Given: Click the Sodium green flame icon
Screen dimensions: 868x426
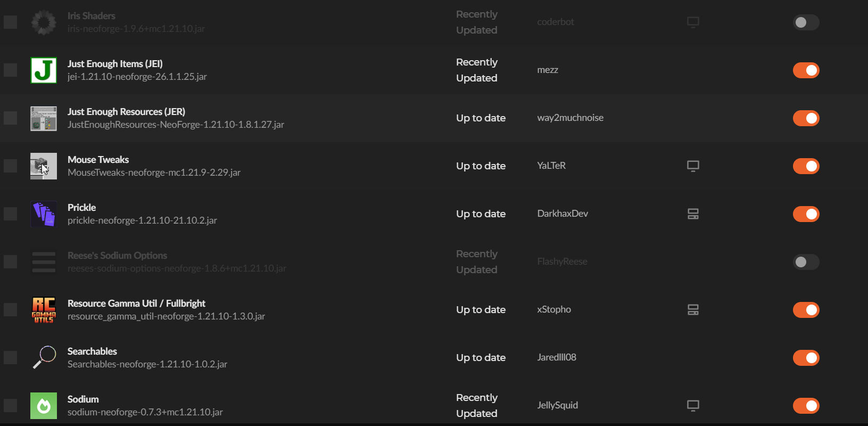Looking at the screenshot, I should coord(44,406).
